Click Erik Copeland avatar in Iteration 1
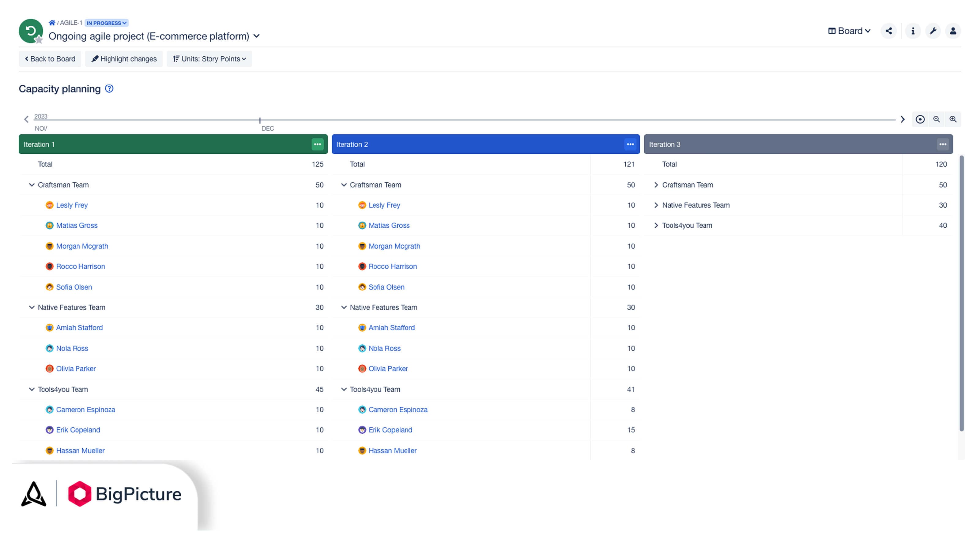This screenshot has width=980, height=543. (x=49, y=430)
